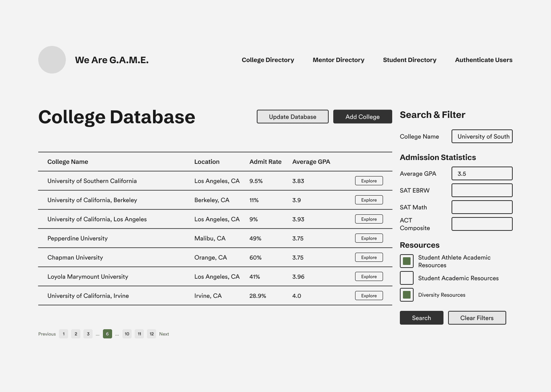Click the circular logo beside We Are G.A.M.E.
This screenshot has height=392, width=551.
[52, 60]
